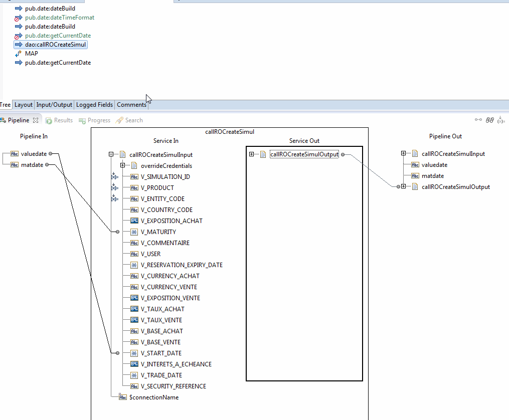Select the $connectionName field
Image resolution: width=509 pixels, height=420 pixels.
(154, 397)
